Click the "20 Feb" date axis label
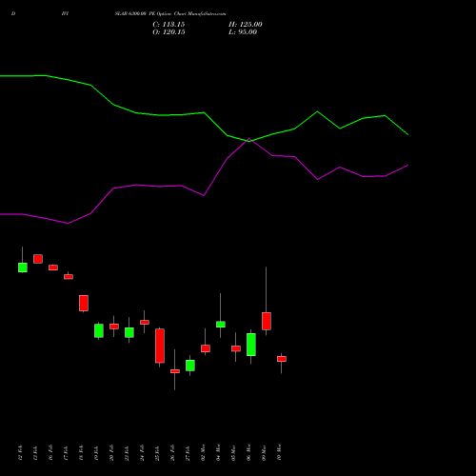 click(x=111, y=453)
